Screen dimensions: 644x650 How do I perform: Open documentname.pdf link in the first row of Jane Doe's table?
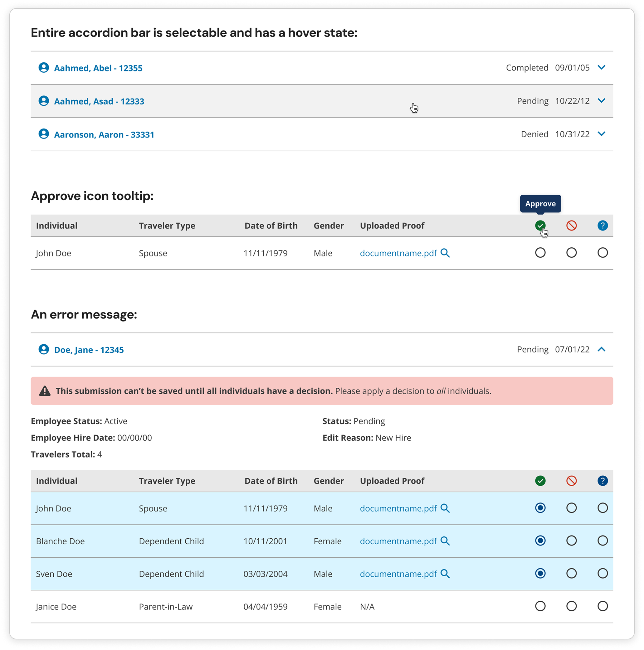click(398, 508)
